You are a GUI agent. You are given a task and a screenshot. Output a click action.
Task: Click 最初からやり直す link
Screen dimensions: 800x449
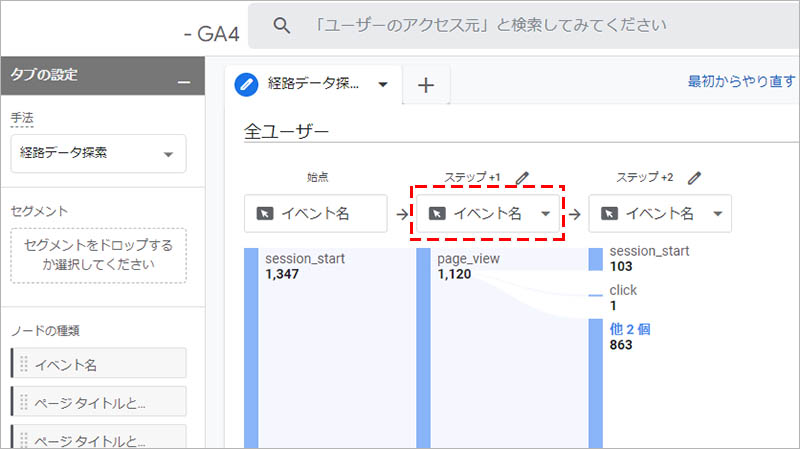tap(740, 82)
